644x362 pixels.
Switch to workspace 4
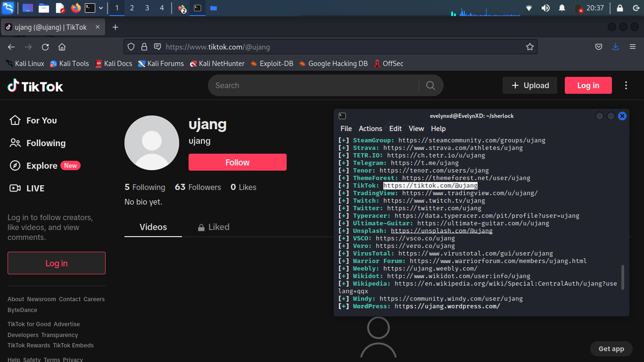(x=162, y=8)
